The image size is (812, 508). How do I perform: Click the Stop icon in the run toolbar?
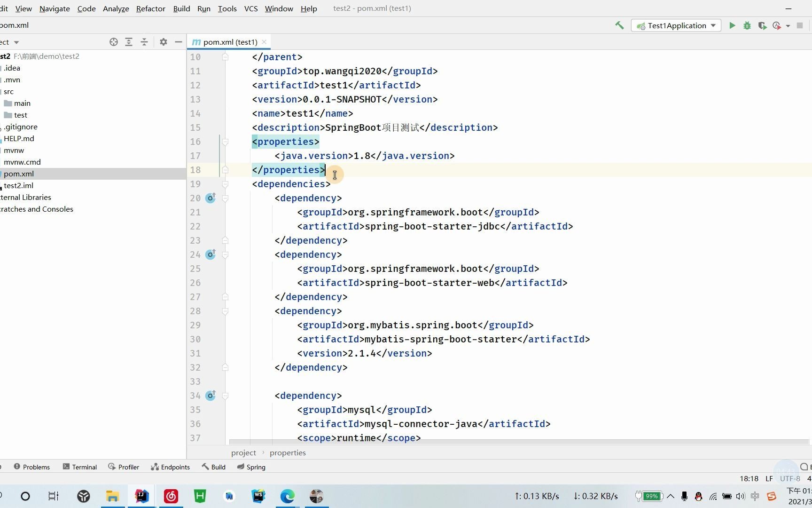(x=800, y=25)
